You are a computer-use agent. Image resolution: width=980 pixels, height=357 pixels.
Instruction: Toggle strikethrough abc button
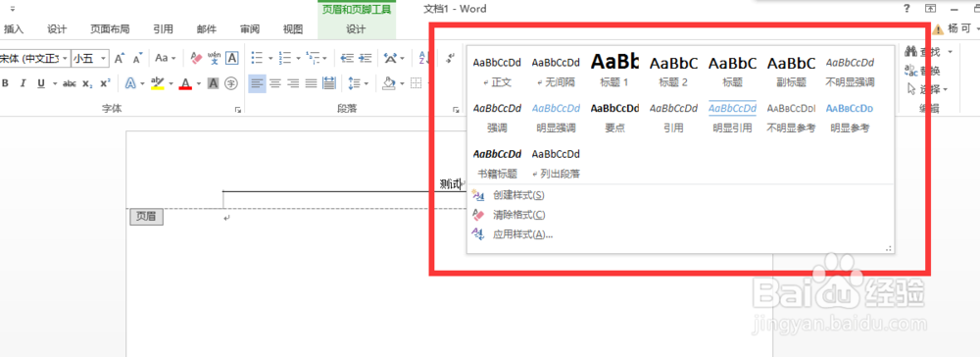tap(70, 83)
